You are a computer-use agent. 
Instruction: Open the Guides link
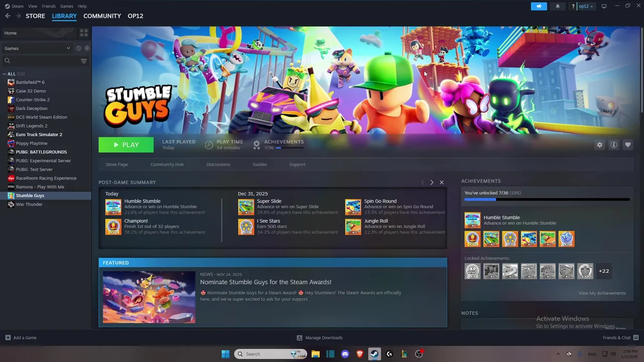(x=260, y=164)
